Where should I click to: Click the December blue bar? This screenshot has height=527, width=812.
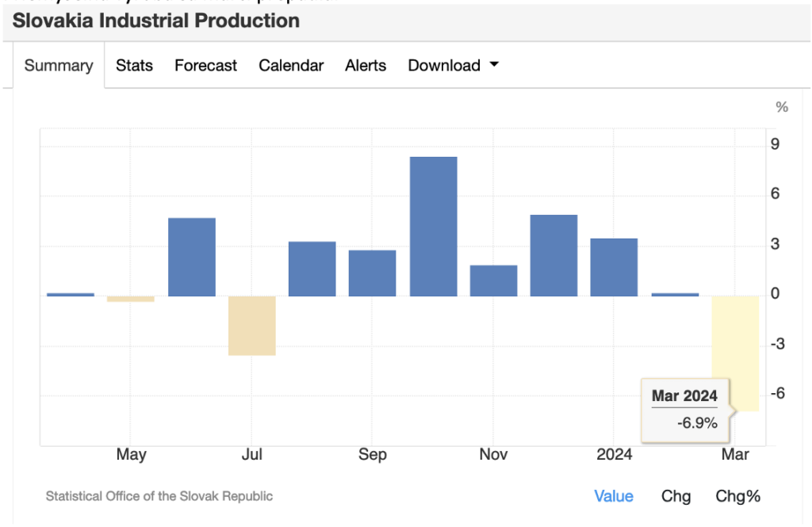(x=553, y=255)
